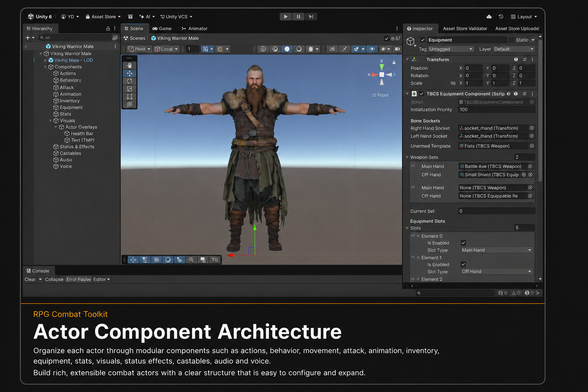Image resolution: width=588 pixels, height=392 pixels.
Task: Toggle scene visibility eye button
Action: coord(372,49)
